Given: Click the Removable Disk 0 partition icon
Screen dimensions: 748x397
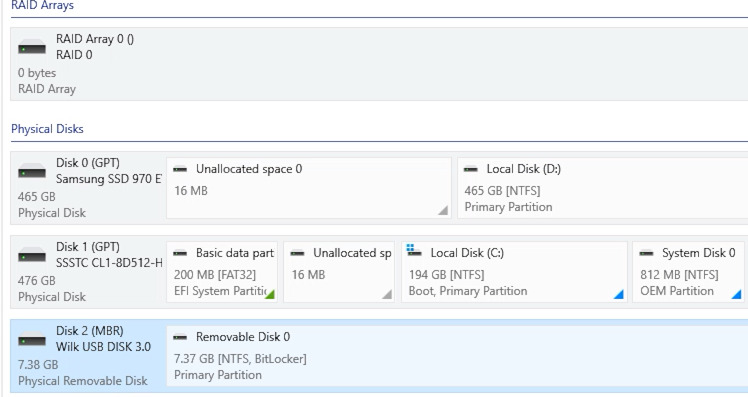Looking at the screenshot, I should [x=180, y=337].
